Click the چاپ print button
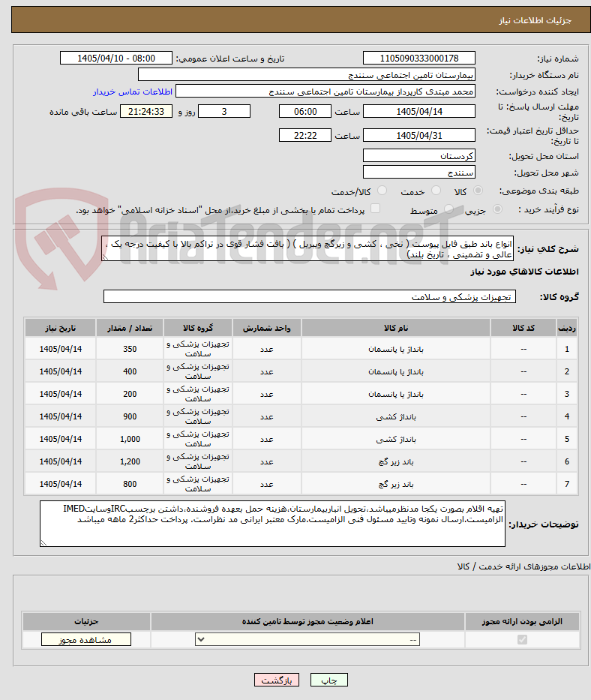Viewport: 591px width, 700px height. [329, 680]
